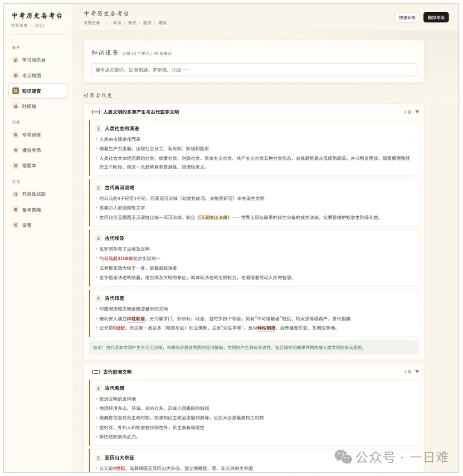Click first 种姓制度 highlight after 雅利安人建立
The height and width of the screenshot is (476, 463).
tap(136, 319)
